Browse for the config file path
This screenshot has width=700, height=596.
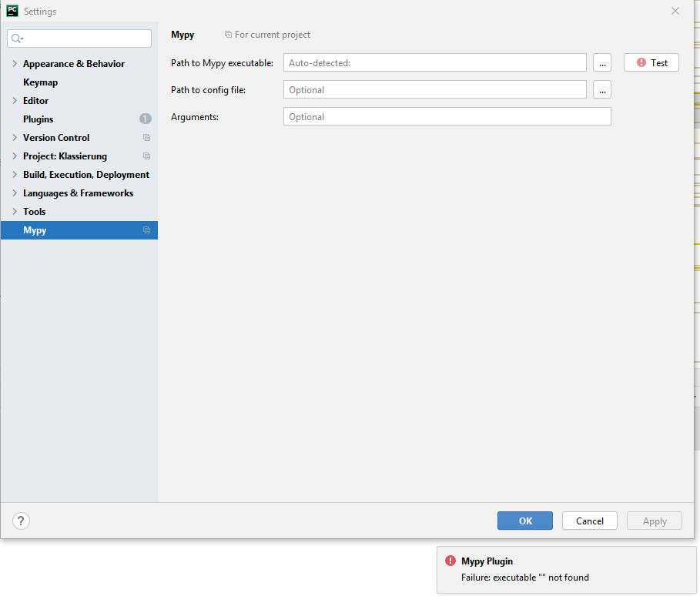602,89
